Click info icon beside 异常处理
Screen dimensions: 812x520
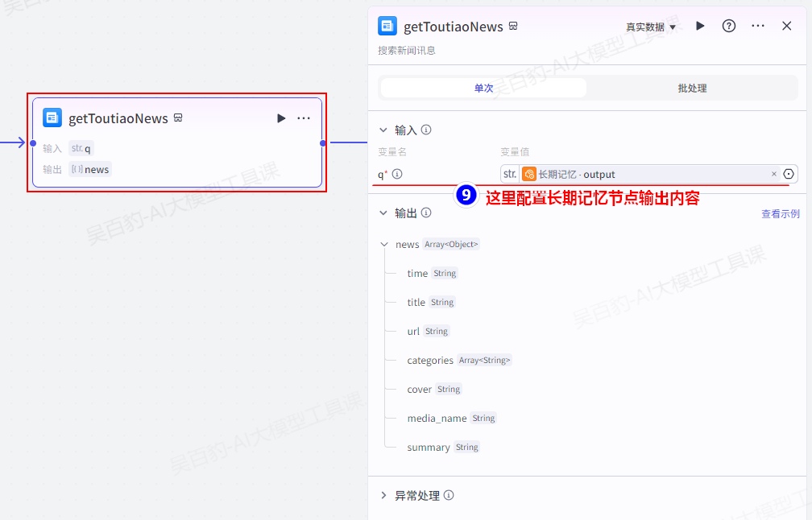click(449, 496)
